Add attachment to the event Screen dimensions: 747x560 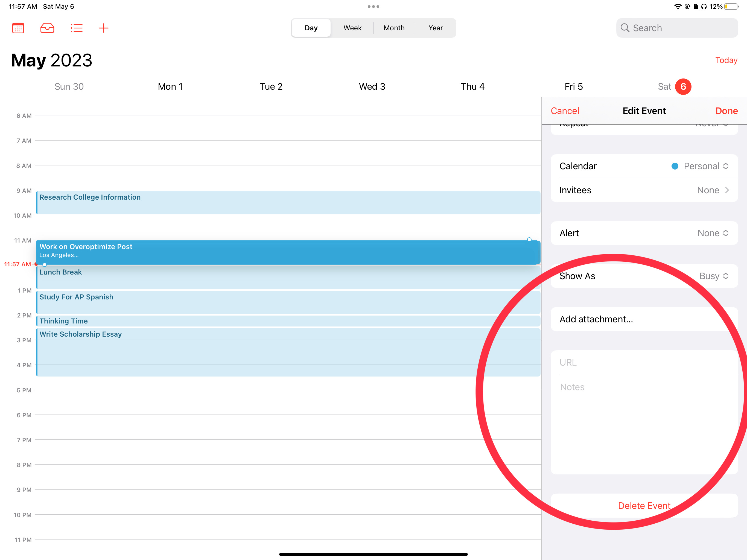point(644,319)
